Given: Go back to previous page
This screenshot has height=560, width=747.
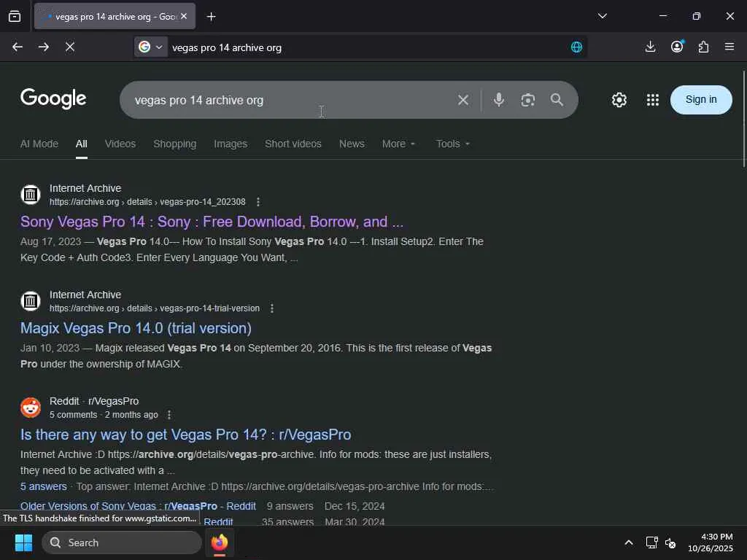Looking at the screenshot, I should [x=18, y=47].
